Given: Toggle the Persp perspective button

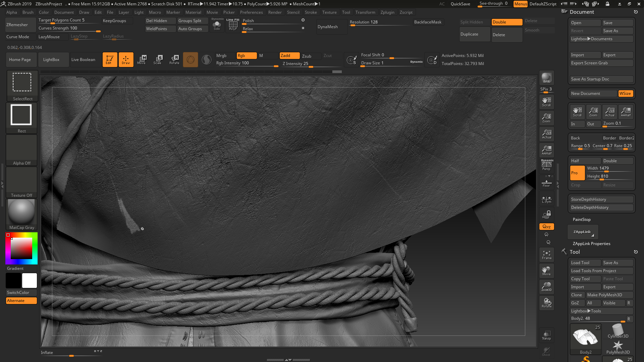Looking at the screenshot, I should (546, 165).
